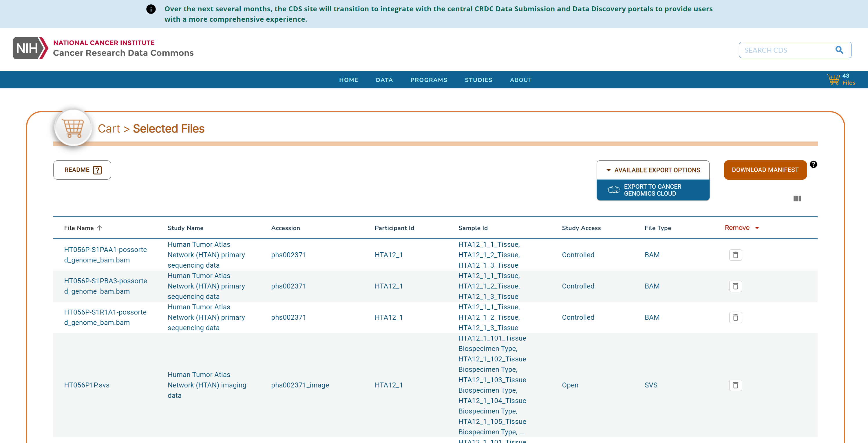The image size is (868, 443).
Task: Navigate to PROGRAMS in nav bar
Action: tap(429, 80)
